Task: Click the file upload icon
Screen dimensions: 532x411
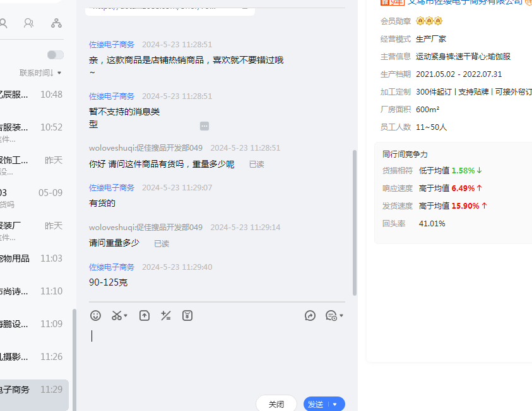Action: [145, 316]
